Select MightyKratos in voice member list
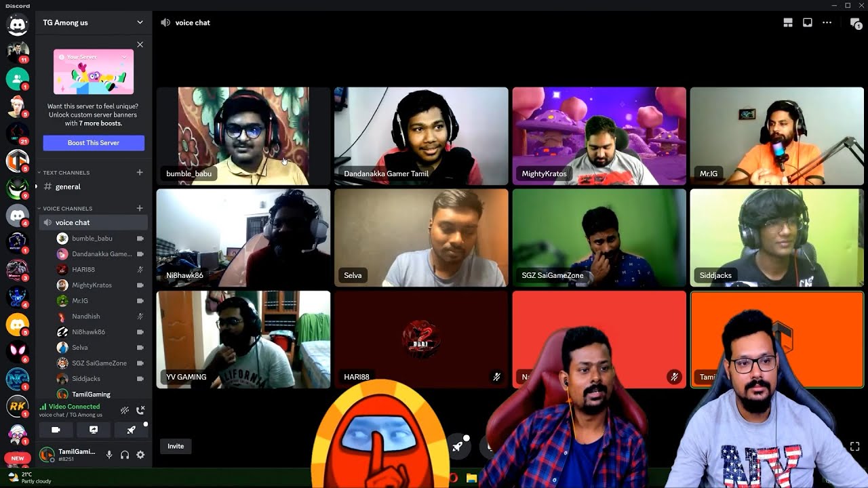 [x=100, y=285]
